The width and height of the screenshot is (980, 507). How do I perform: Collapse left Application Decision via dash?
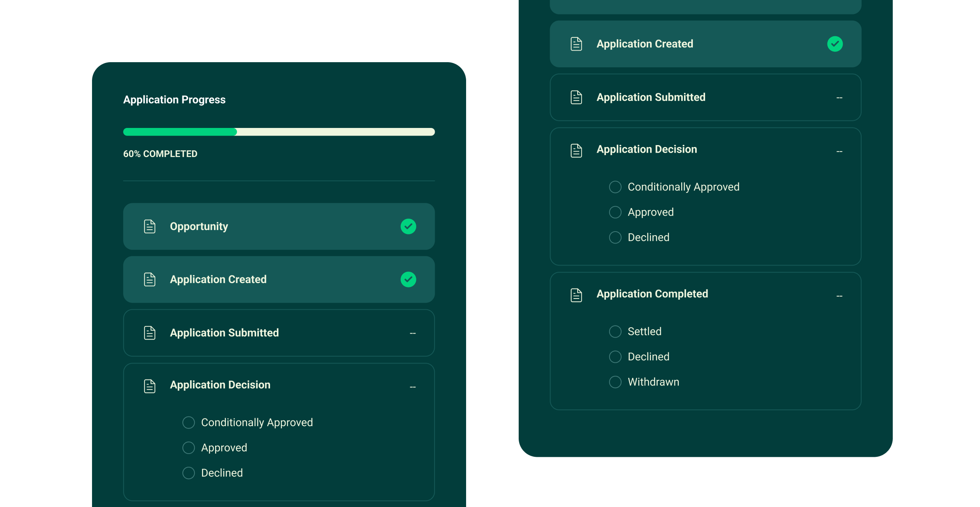[x=412, y=387]
